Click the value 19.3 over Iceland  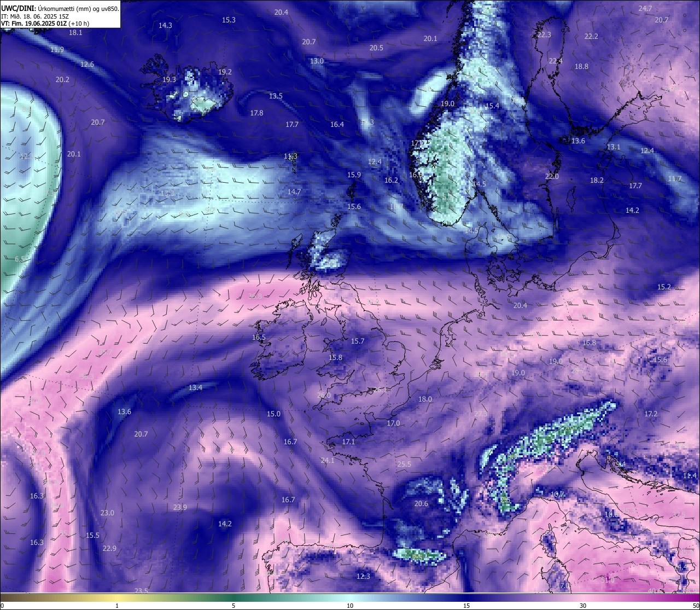169,80
